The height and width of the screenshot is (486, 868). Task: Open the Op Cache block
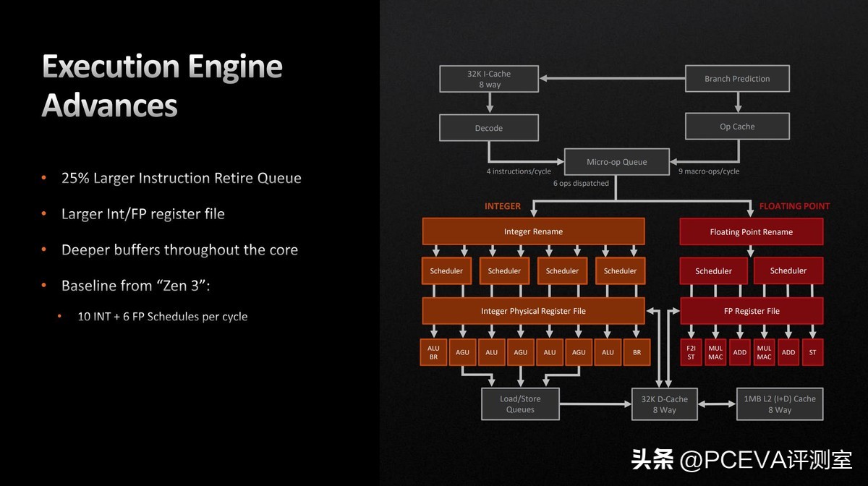pyautogui.click(x=736, y=126)
